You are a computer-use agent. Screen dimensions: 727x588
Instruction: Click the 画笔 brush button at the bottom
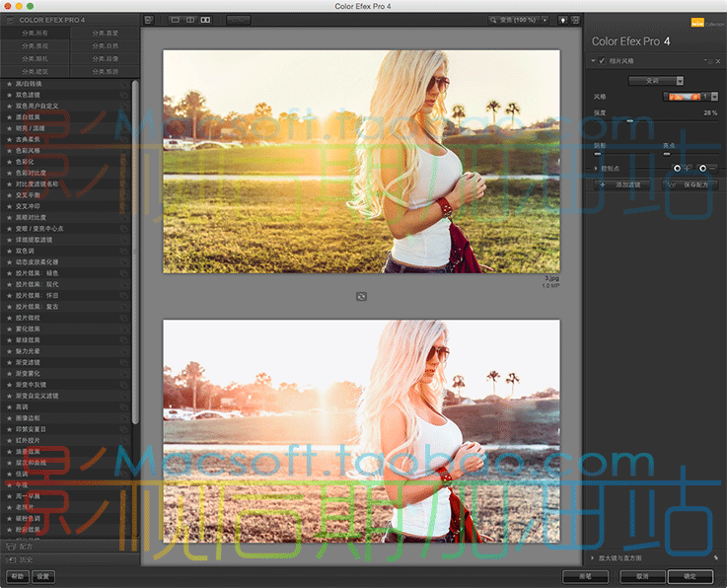click(585, 576)
